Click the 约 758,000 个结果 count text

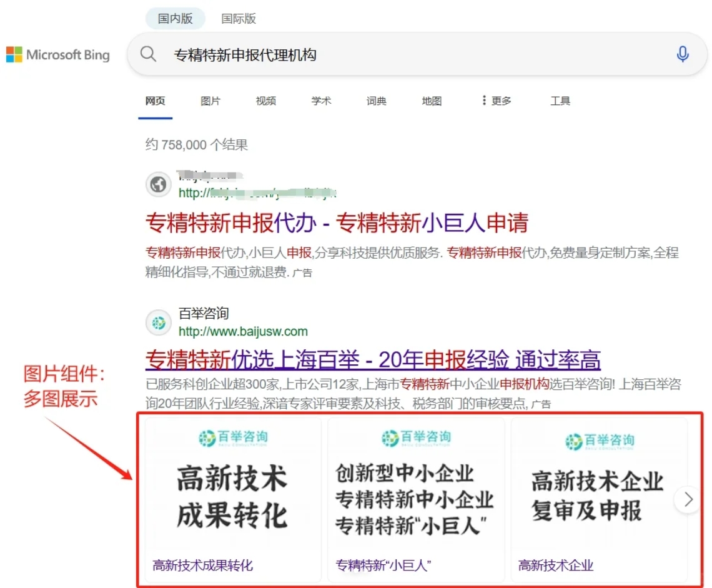tap(196, 145)
